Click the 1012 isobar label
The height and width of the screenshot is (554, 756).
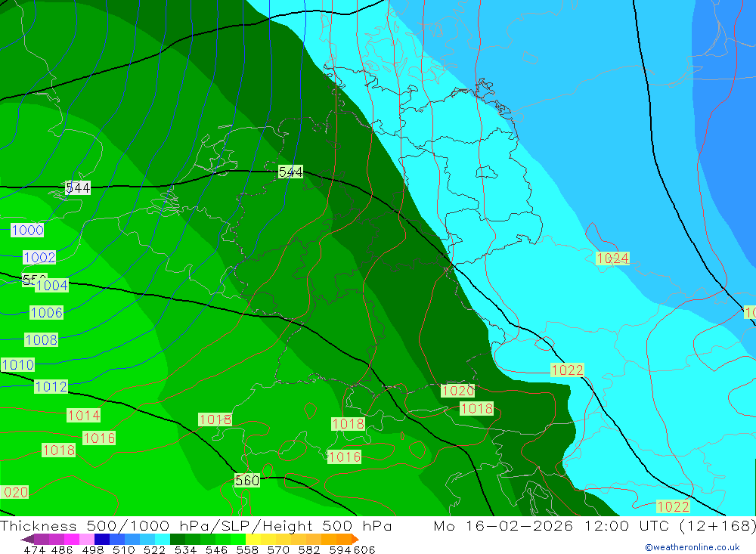click(x=51, y=387)
